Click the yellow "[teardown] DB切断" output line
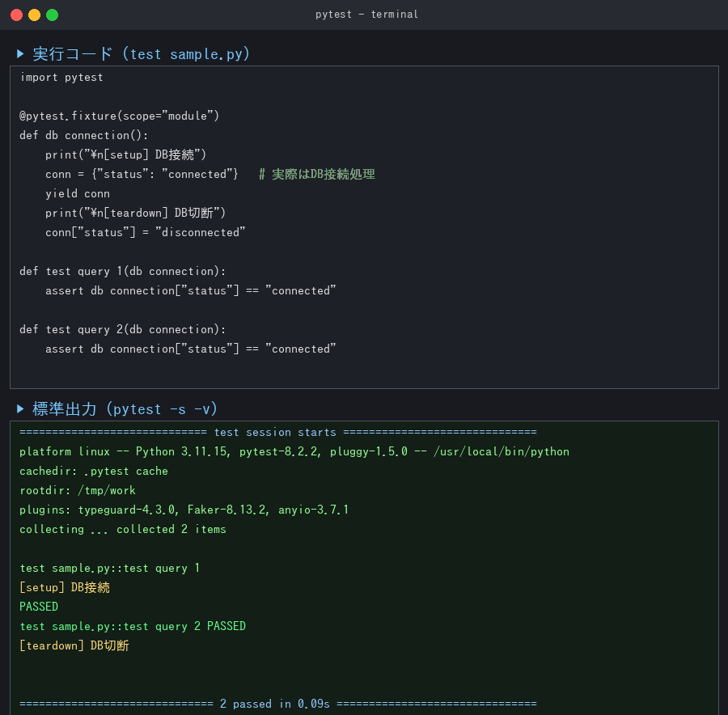This screenshot has width=728, height=715. [74, 645]
